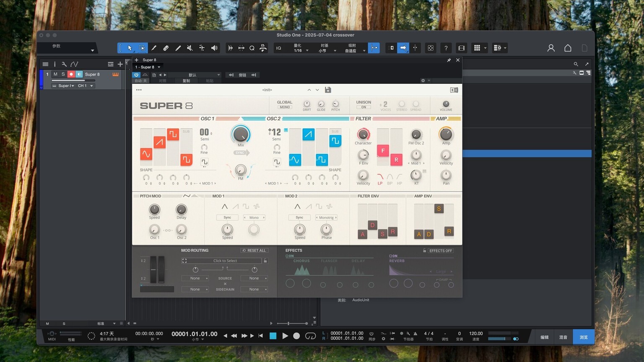644x362 pixels.
Task: Open the video player film icon
Action: (x=461, y=48)
